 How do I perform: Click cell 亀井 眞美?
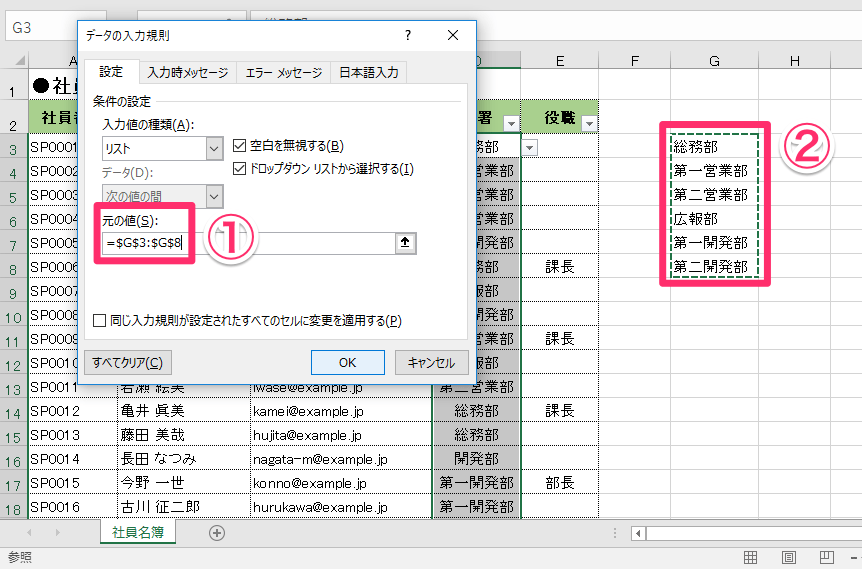tap(184, 411)
